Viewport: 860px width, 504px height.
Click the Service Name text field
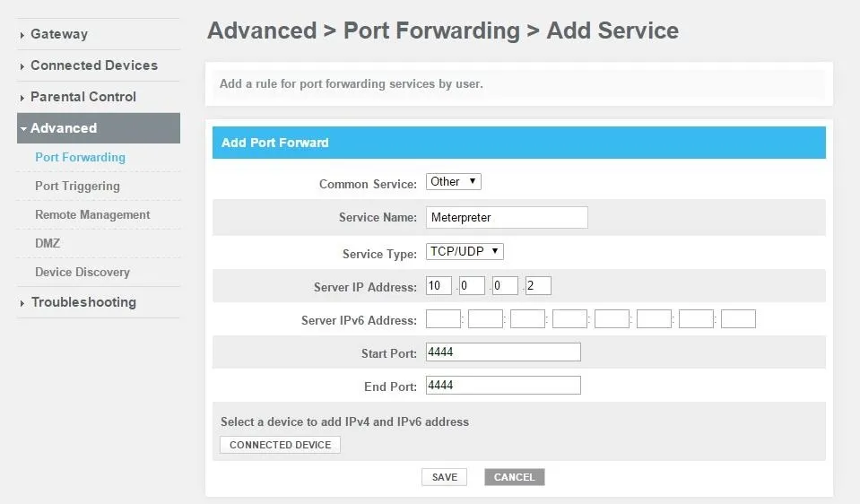coord(507,217)
